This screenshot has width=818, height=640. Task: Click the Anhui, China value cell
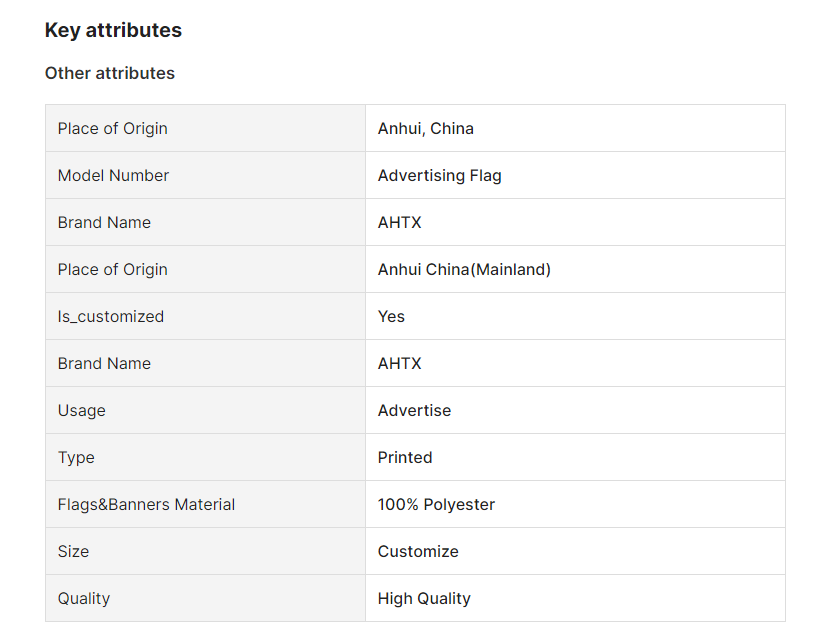(x=575, y=128)
